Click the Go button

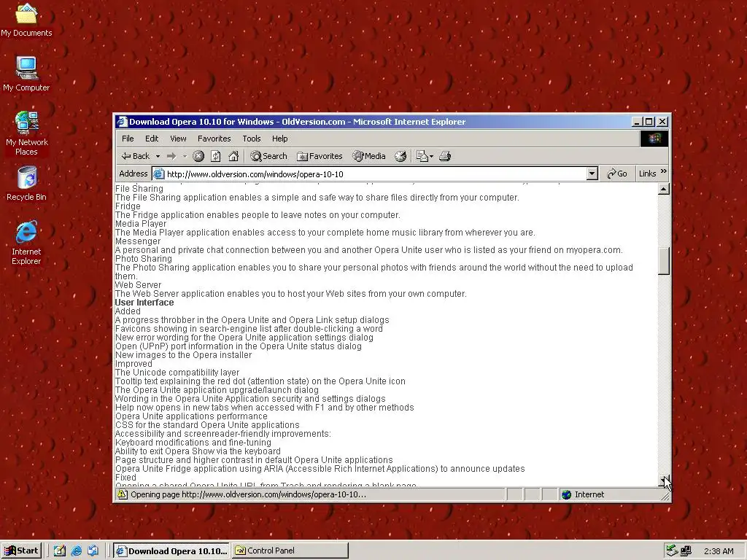[x=617, y=174]
